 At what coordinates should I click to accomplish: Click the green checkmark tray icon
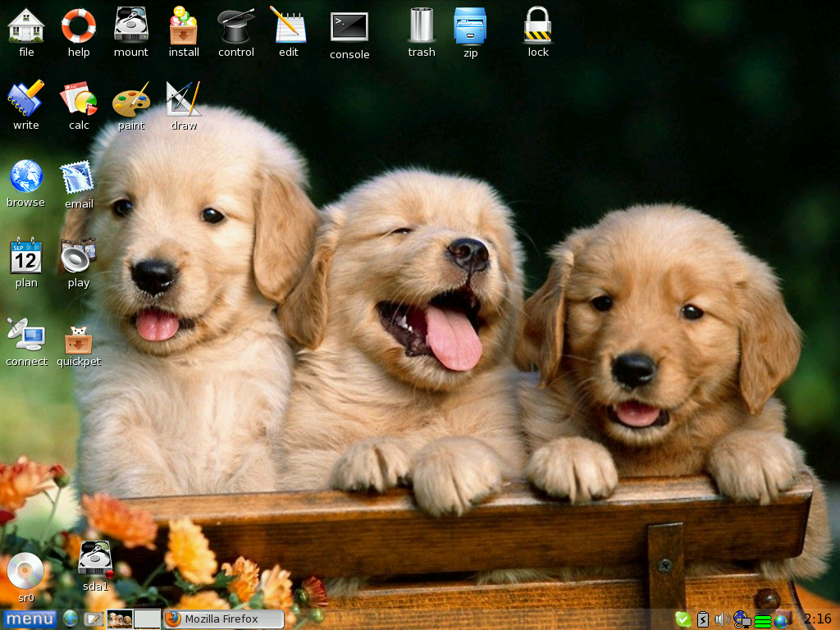click(x=682, y=619)
